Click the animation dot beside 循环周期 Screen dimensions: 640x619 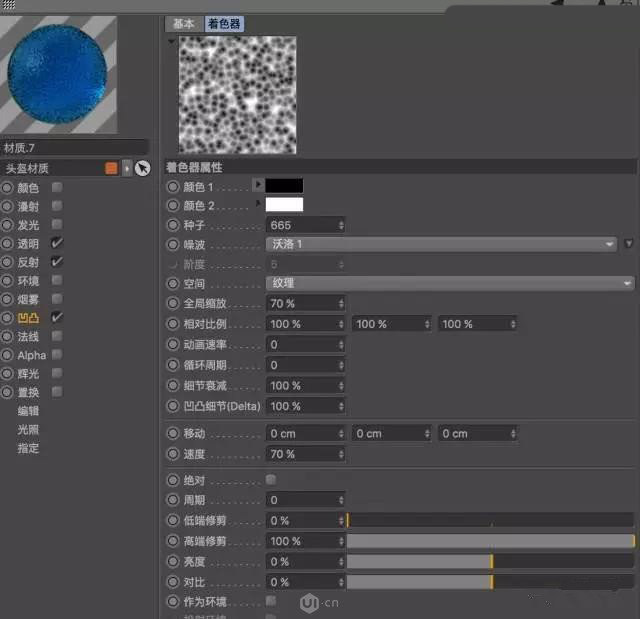pyautogui.click(x=173, y=365)
